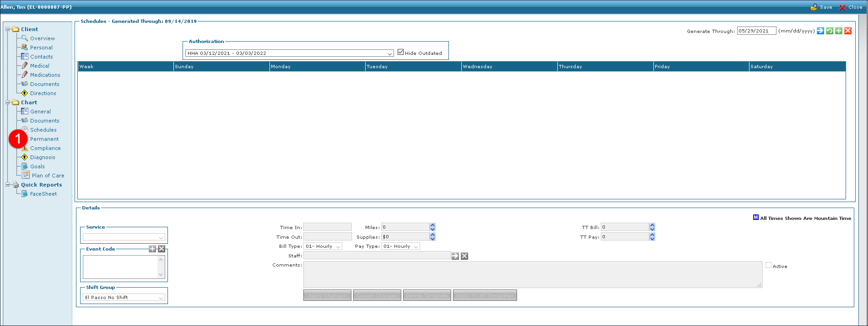Screen dimensions: 868x326
Task: Clear the Staff field with X icon
Action: click(x=464, y=256)
